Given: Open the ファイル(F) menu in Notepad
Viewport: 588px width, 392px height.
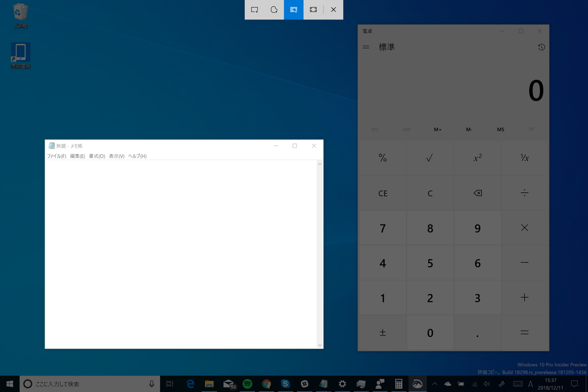Looking at the screenshot, I should point(57,156).
